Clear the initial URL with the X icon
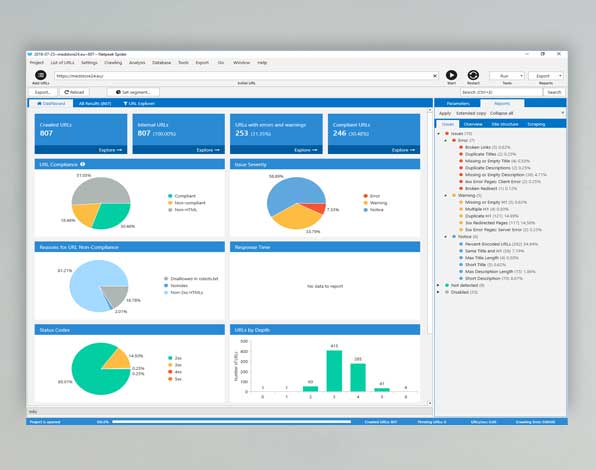 (x=435, y=76)
